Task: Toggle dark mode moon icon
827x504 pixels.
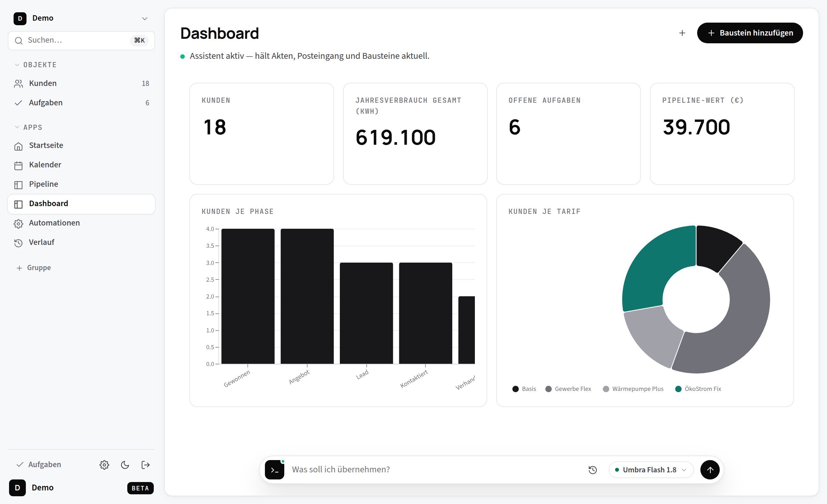Action: (x=125, y=465)
